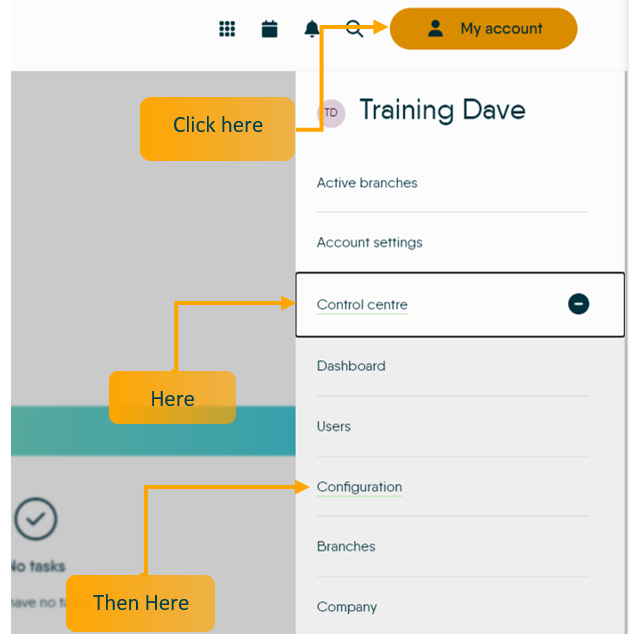Open the apps grid launcher icon

(x=227, y=29)
